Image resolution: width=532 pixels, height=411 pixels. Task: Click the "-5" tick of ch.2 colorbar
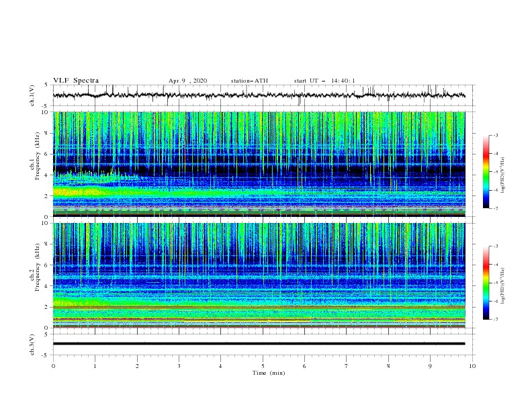pyautogui.click(x=495, y=283)
